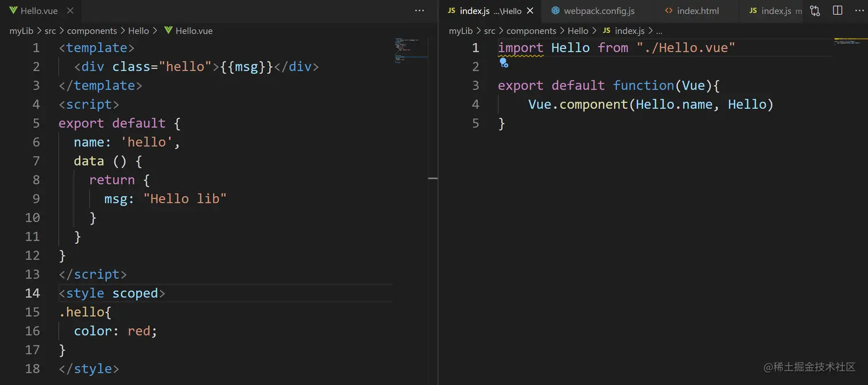
Task: Split the right editor with split icon
Action: click(838, 10)
